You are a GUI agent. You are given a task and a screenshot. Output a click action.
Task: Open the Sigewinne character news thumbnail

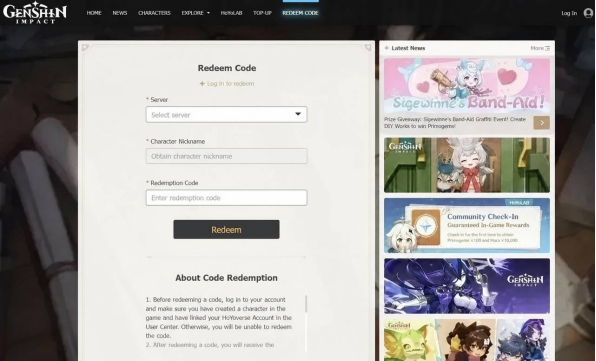467,165
